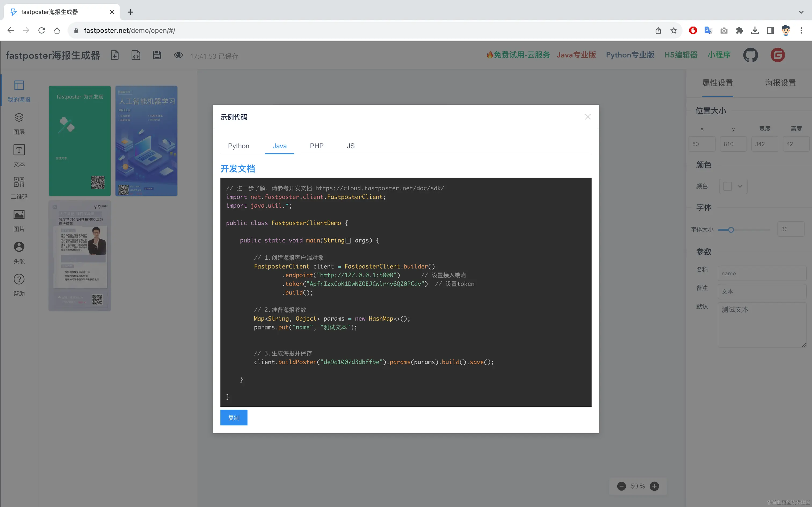This screenshot has height=507, width=812.
Task: Switch to the Python code tab
Action: click(x=238, y=146)
